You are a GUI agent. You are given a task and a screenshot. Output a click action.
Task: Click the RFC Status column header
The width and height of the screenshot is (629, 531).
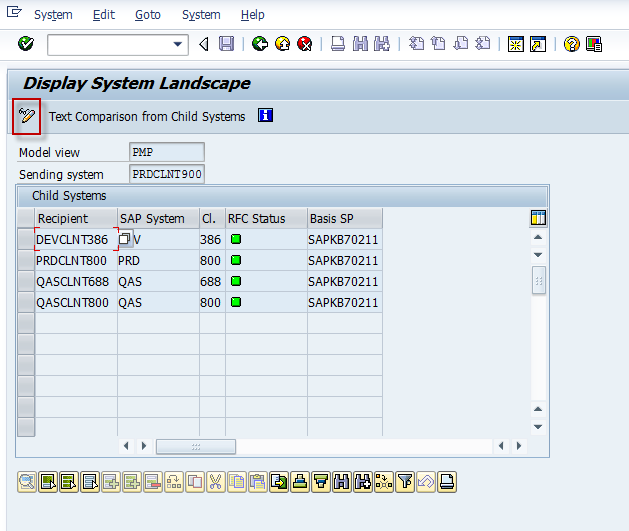(266, 219)
